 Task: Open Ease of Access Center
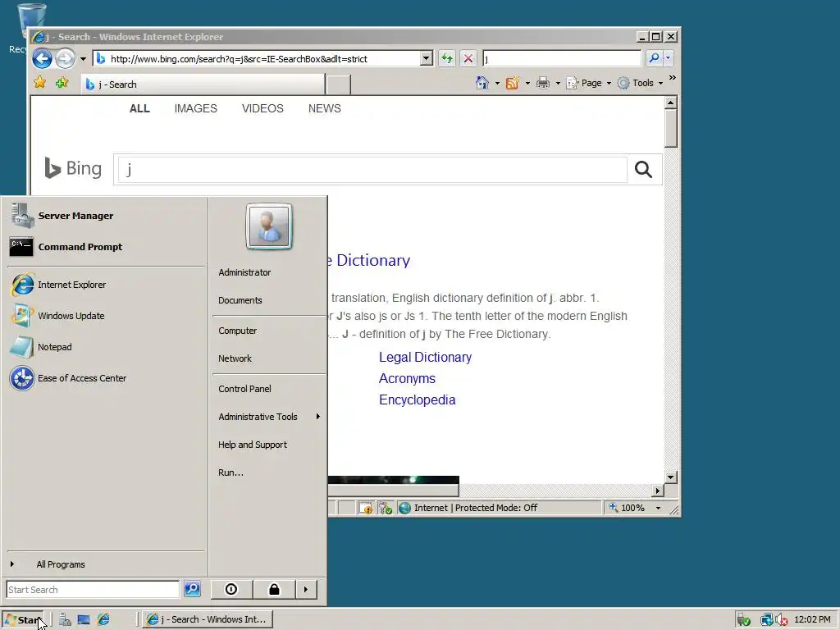(106, 377)
